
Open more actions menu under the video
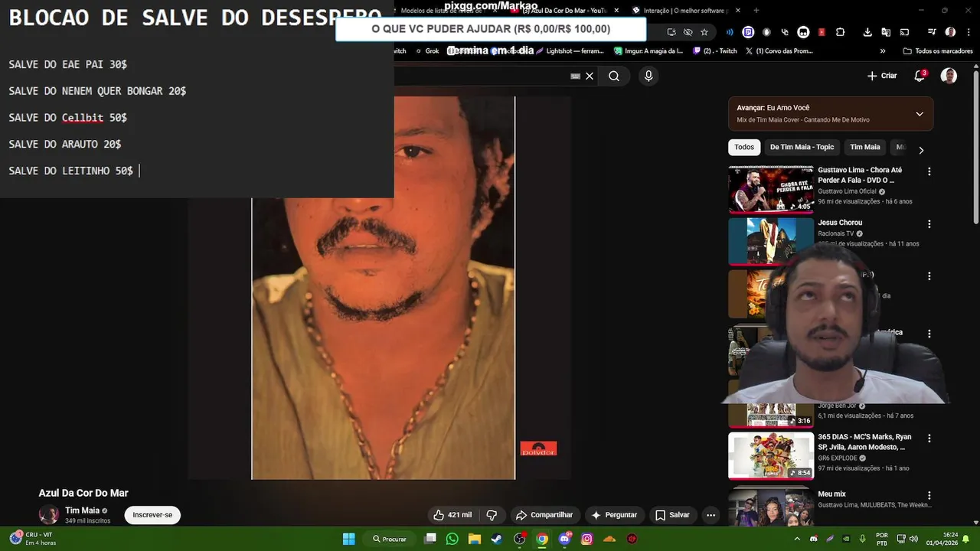[x=710, y=515]
